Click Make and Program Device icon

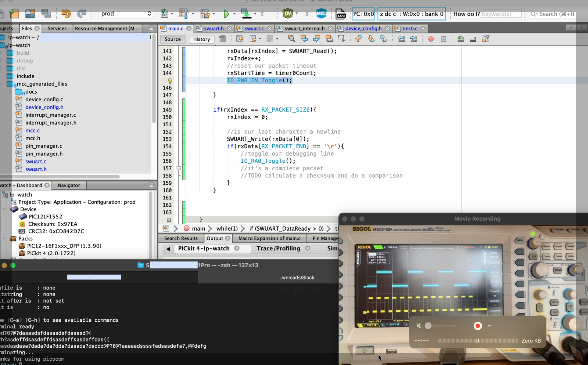tap(246, 14)
